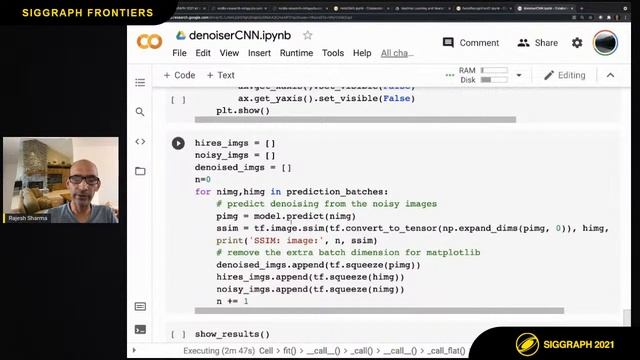Click the vertical page scrollbar at right

627,317
